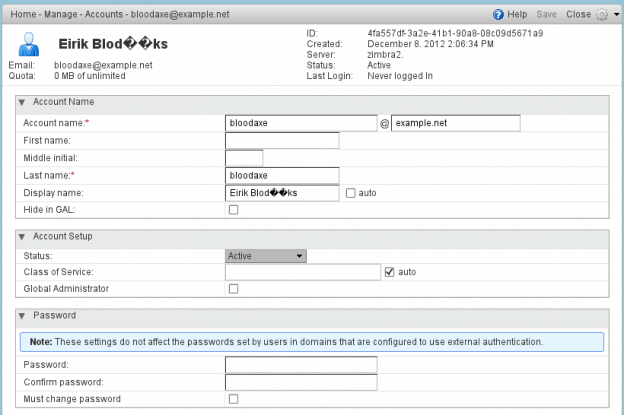The width and height of the screenshot is (624, 415).
Task: Click the First name field
Action: click(x=282, y=140)
